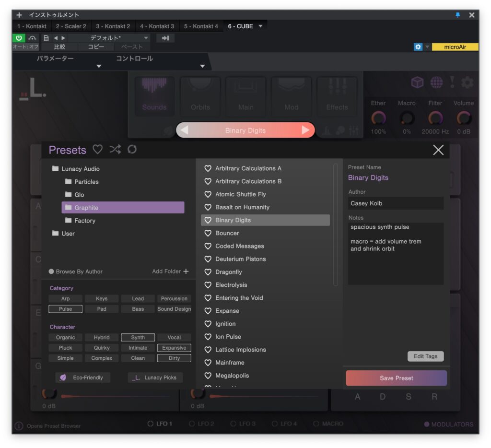Viewport: 491px width, 448px height.
Task: Click the plus icon next to Add Folder
Action: (x=186, y=271)
